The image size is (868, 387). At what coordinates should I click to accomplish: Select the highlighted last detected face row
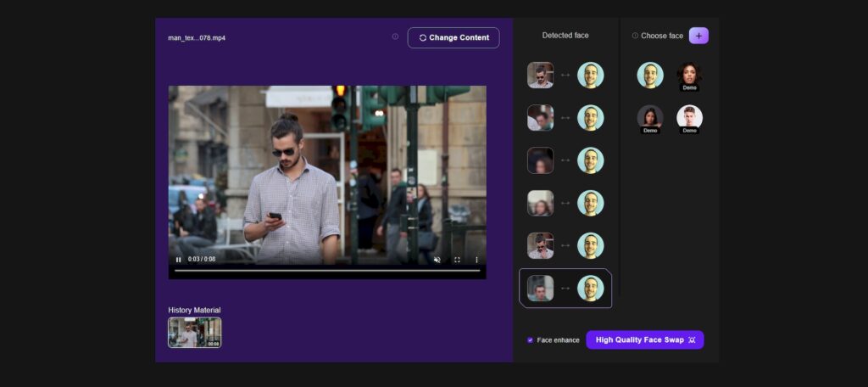565,289
